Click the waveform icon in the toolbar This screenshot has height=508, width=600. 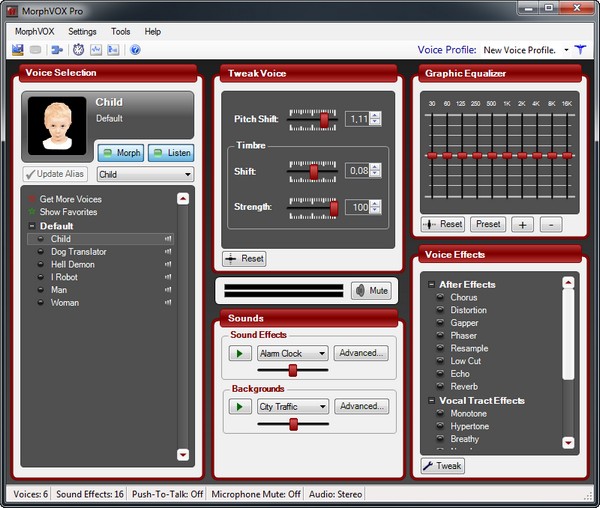click(96, 49)
